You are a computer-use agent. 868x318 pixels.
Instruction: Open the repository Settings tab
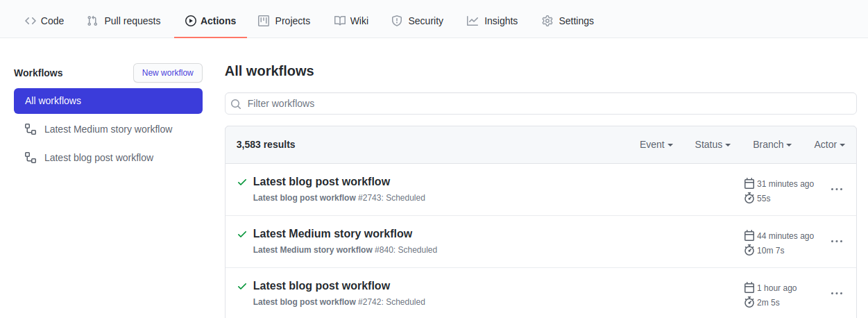click(568, 21)
